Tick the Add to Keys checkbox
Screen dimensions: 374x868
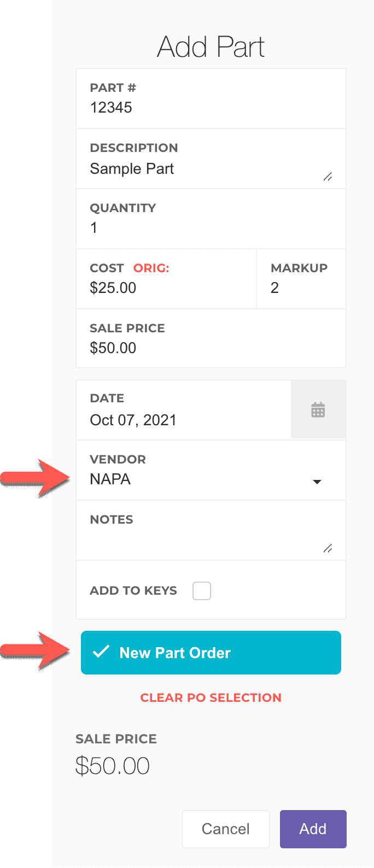pyautogui.click(x=202, y=591)
